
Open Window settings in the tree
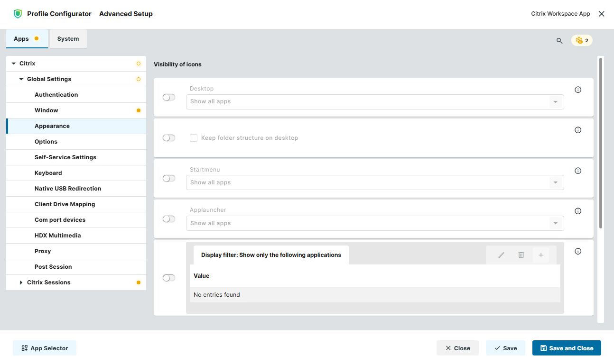[76, 110]
